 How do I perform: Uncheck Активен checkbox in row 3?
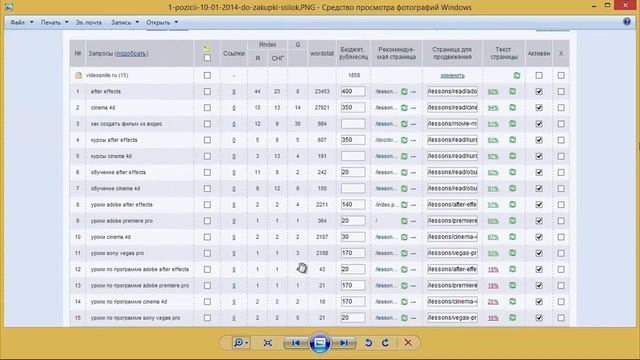pyautogui.click(x=539, y=124)
